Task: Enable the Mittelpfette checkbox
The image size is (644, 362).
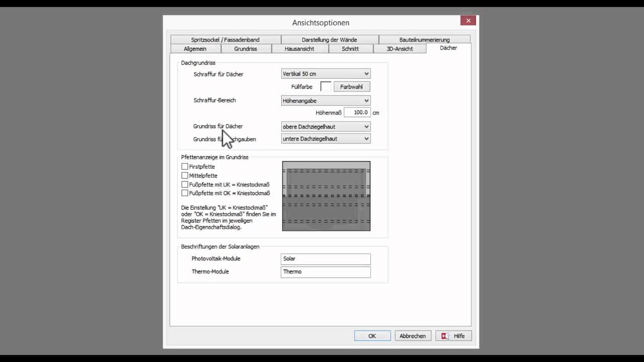Action: pyautogui.click(x=185, y=175)
